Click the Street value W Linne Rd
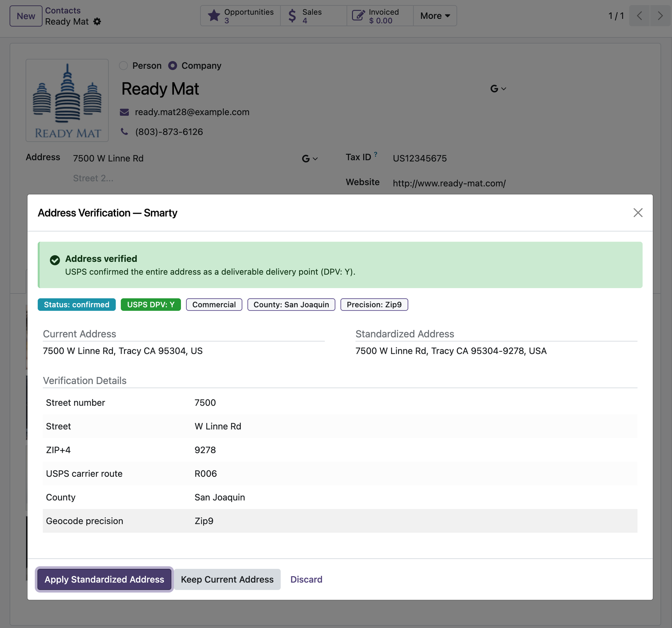 coord(218,426)
